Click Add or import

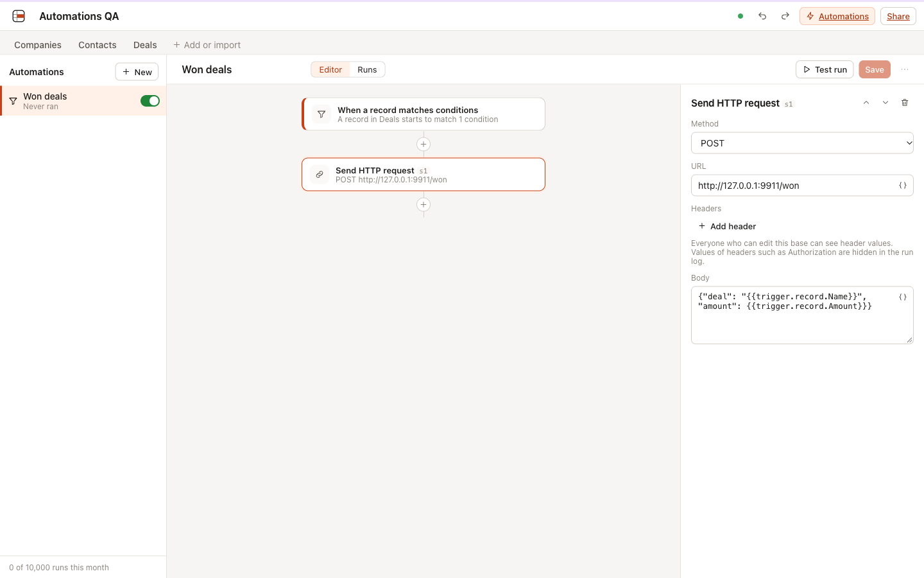point(207,45)
